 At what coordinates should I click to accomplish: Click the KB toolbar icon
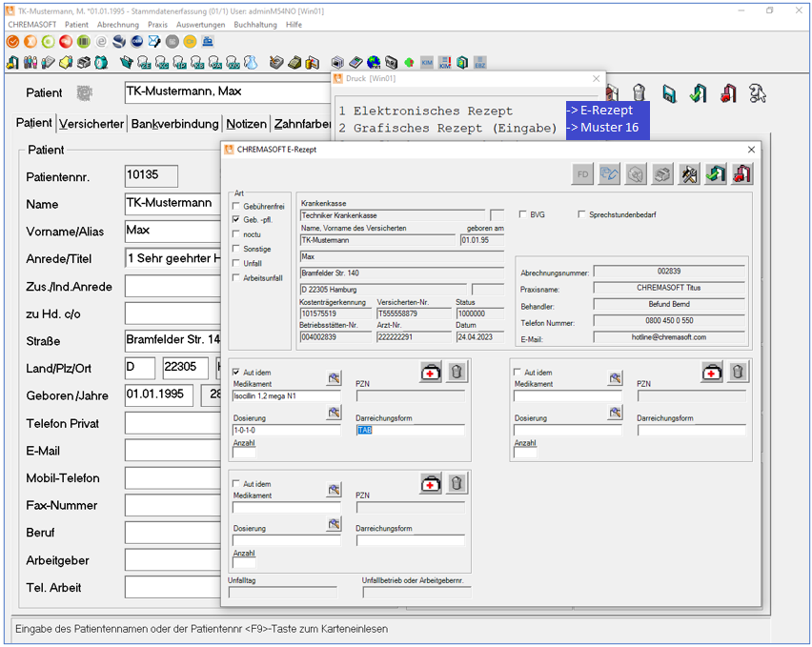point(197,63)
